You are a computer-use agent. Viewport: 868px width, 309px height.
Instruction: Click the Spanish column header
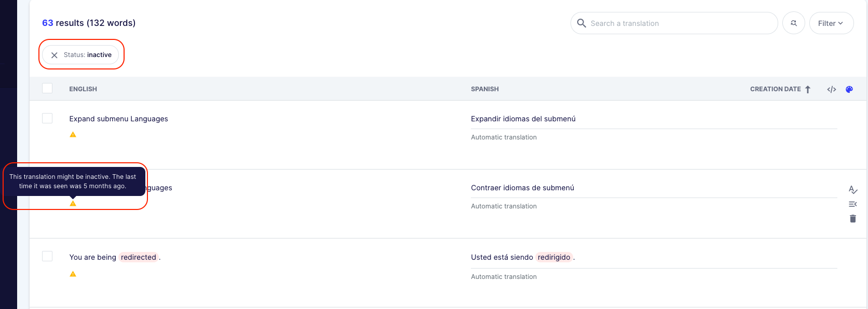coord(484,89)
